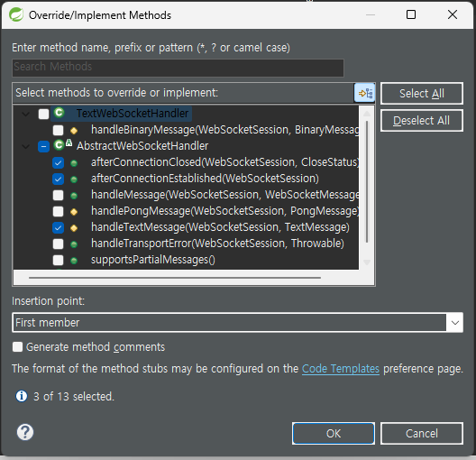
Task: Click the yellow diamond icon beside handlePongMessage
Action: tap(74, 212)
